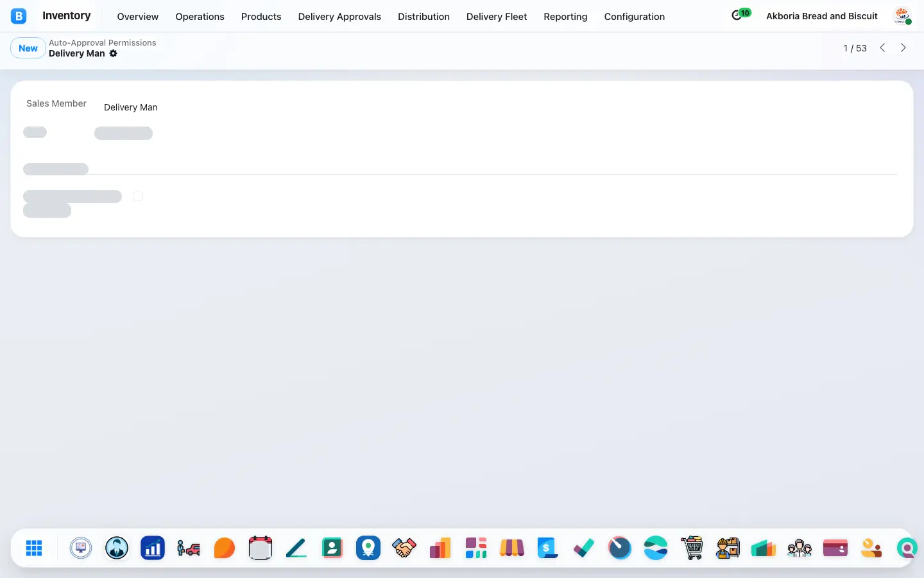Screen dimensions: 924x578
Task: Open the green contacts app
Action: tap(332, 548)
